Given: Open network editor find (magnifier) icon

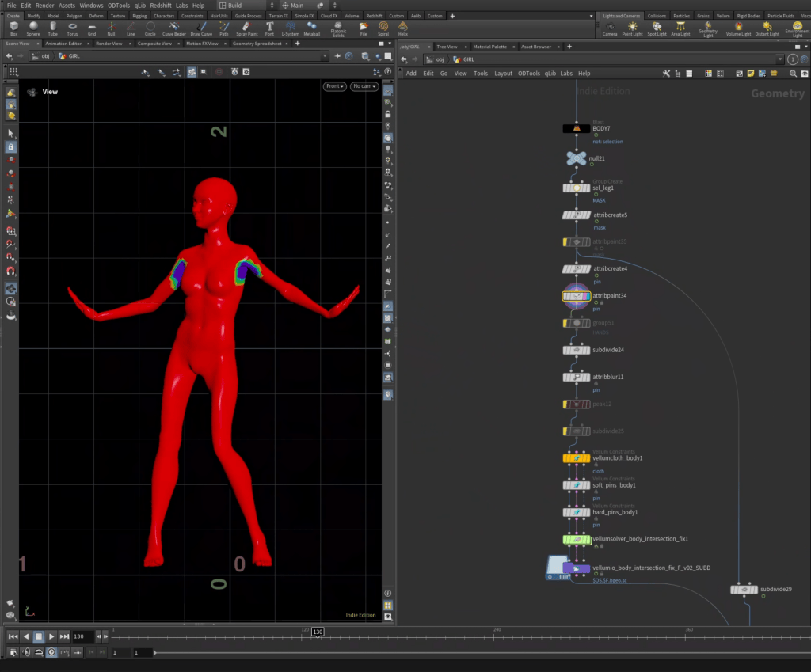Looking at the screenshot, I should point(793,74).
